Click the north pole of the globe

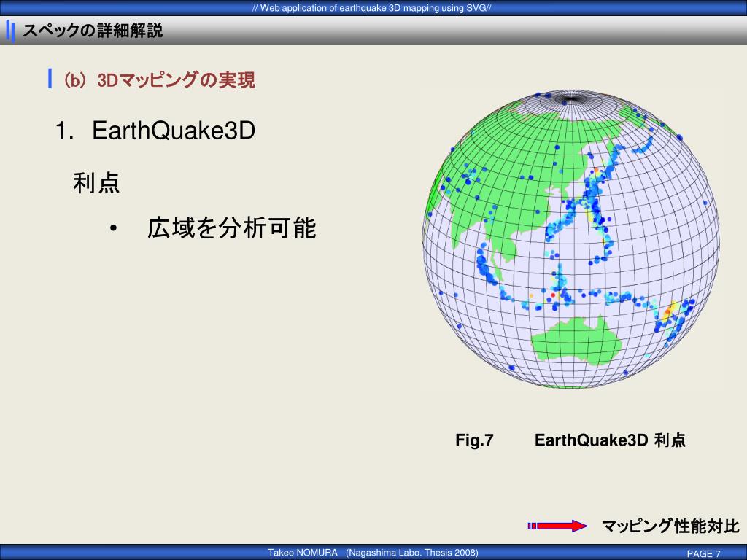tap(571, 99)
